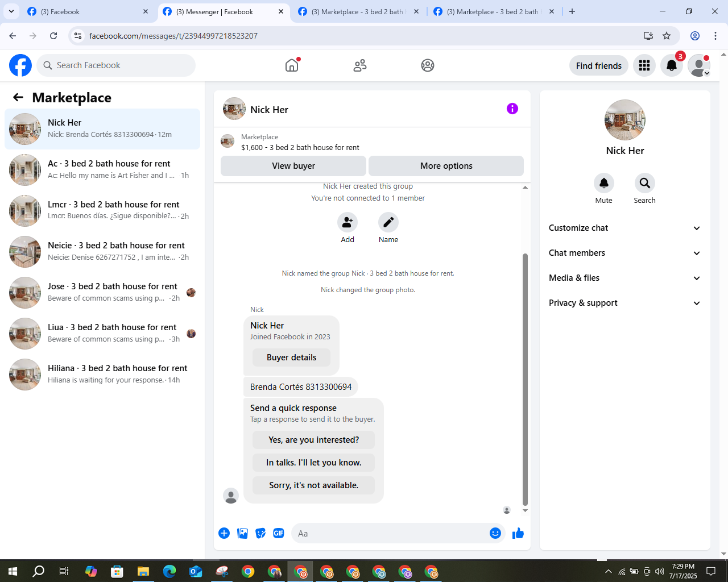The height and width of the screenshot is (582, 728).
Task: Open the Friends icon in top navigation
Action: pos(360,65)
